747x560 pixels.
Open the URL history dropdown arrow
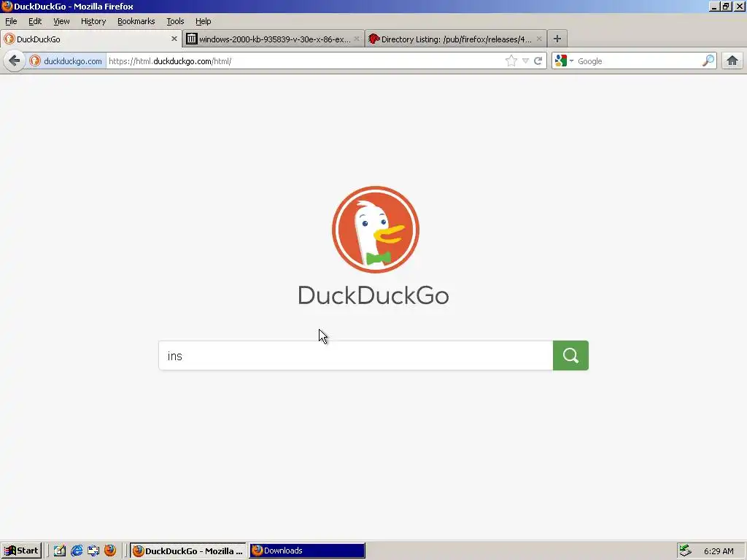point(525,61)
